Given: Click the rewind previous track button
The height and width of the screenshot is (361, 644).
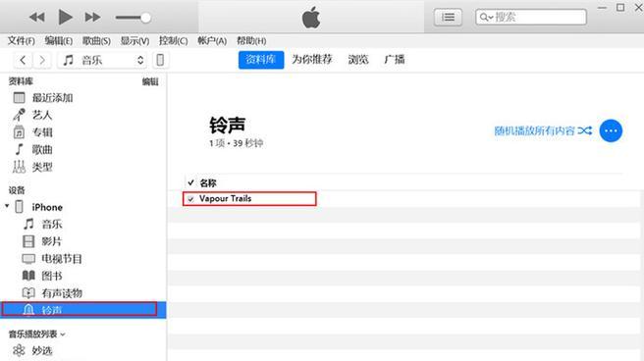Looking at the screenshot, I should point(37,18).
